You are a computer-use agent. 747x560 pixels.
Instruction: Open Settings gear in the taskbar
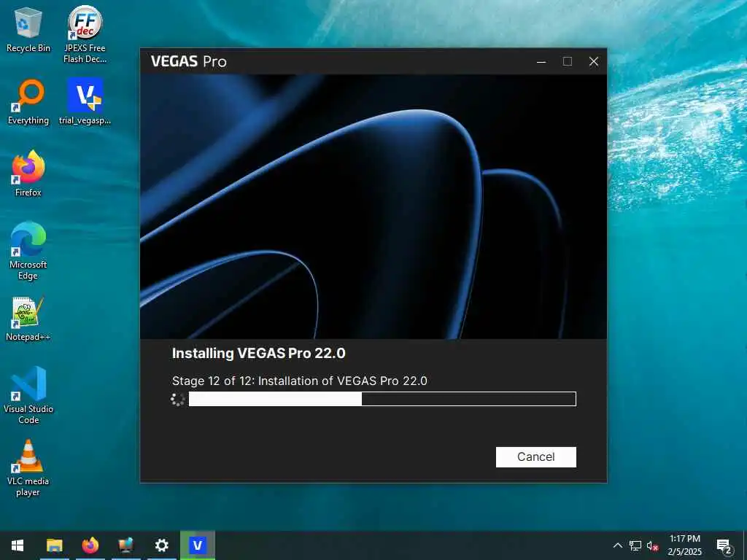click(161, 545)
